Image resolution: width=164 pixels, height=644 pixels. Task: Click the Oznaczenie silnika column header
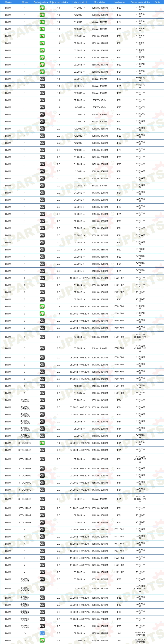pyautogui.click(x=140, y=2)
